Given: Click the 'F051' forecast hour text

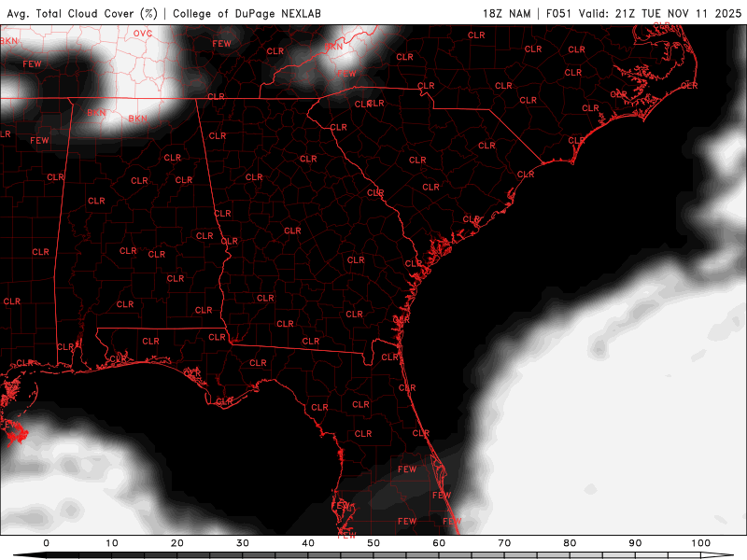Looking at the screenshot, I should tap(558, 14).
